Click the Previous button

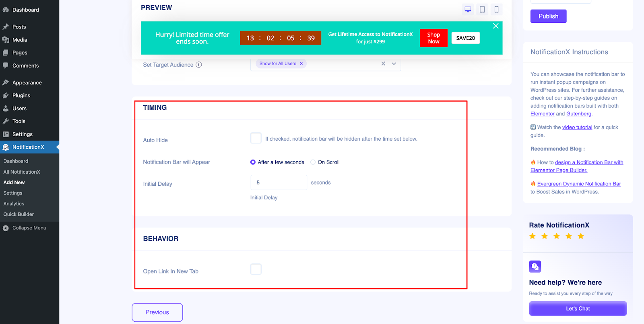point(157,312)
